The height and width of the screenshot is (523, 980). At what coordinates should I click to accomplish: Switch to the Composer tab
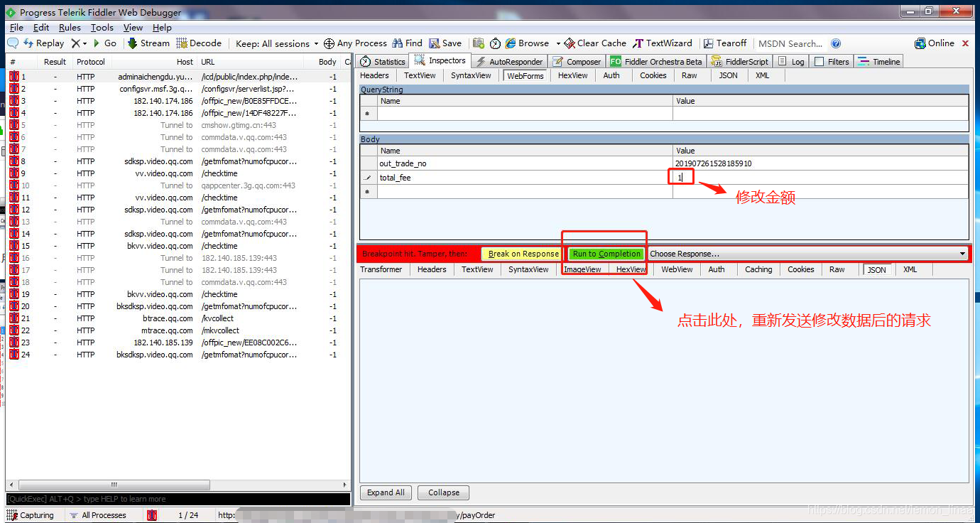tap(577, 62)
